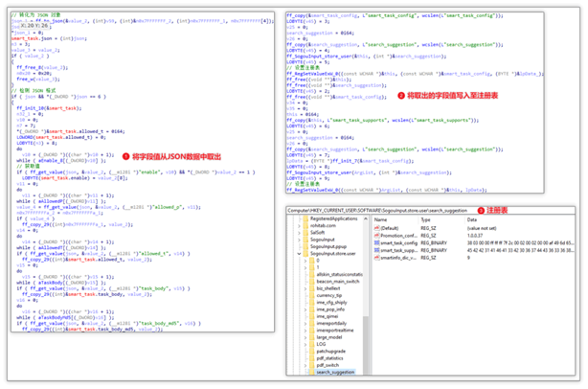This screenshot has width=588, height=389.
Task: Select the LOG tree key
Action: point(321,344)
